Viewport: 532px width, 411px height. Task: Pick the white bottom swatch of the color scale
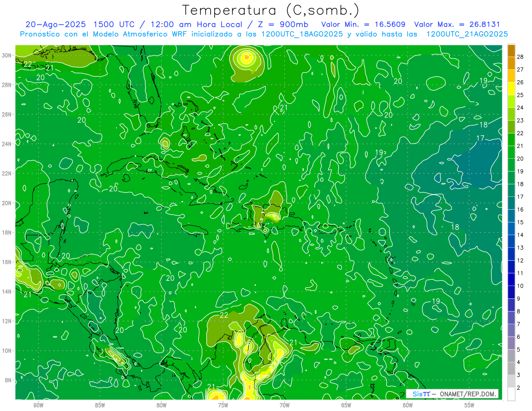tap(511, 394)
